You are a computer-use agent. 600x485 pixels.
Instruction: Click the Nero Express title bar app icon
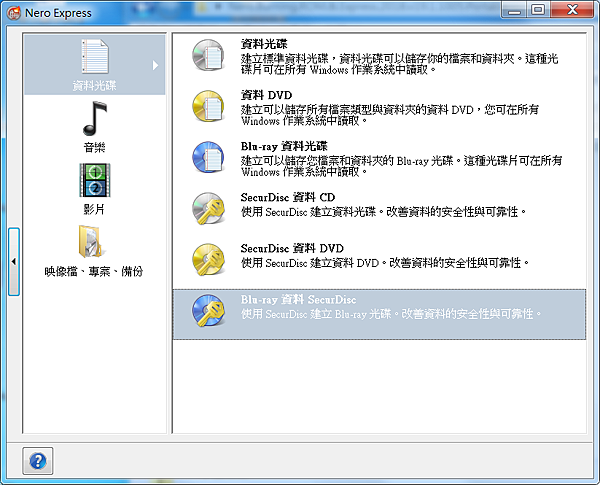point(14,13)
